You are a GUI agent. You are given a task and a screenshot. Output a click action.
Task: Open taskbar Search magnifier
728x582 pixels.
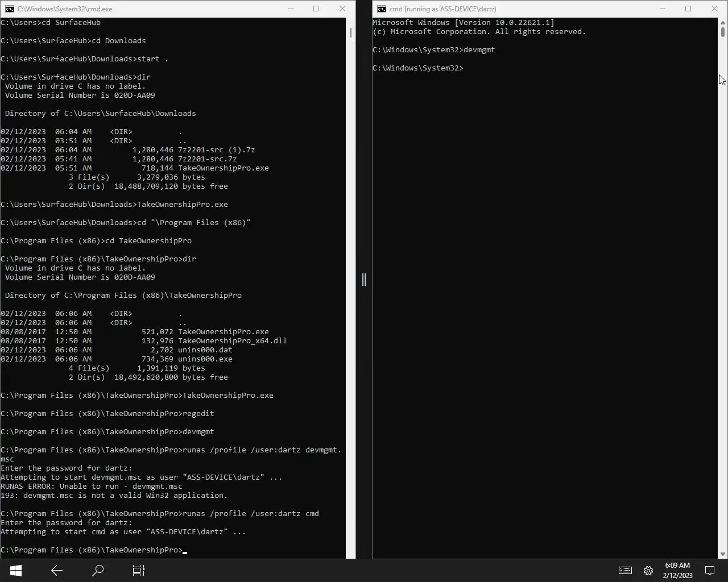[x=98, y=570]
